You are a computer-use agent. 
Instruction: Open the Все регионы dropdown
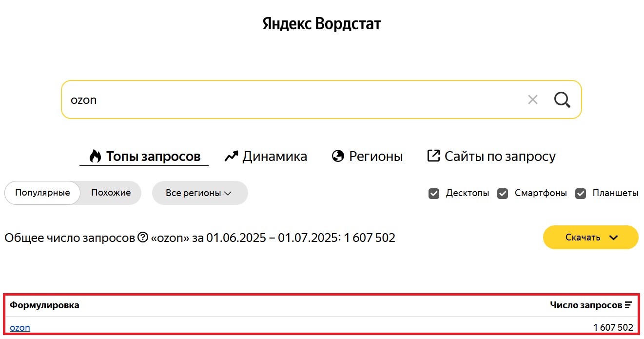(x=200, y=193)
